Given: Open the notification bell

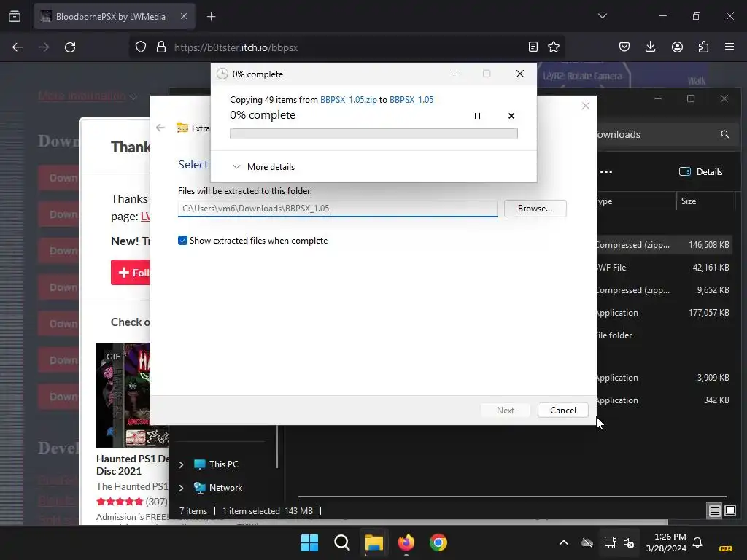Looking at the screenshot, I should tap(697, 542).
